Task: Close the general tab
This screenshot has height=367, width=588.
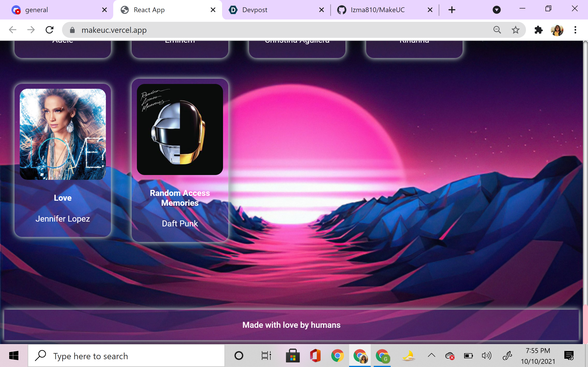Action: tap(105, 10)
